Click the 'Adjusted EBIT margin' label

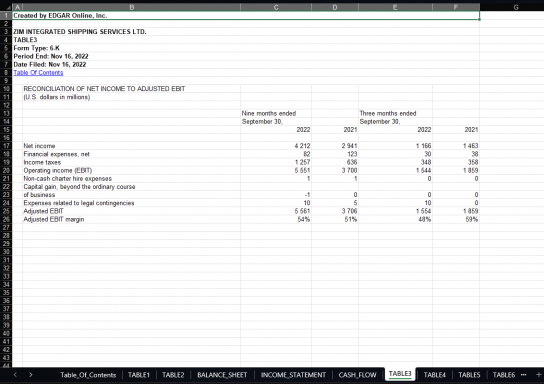click(54, 219)
